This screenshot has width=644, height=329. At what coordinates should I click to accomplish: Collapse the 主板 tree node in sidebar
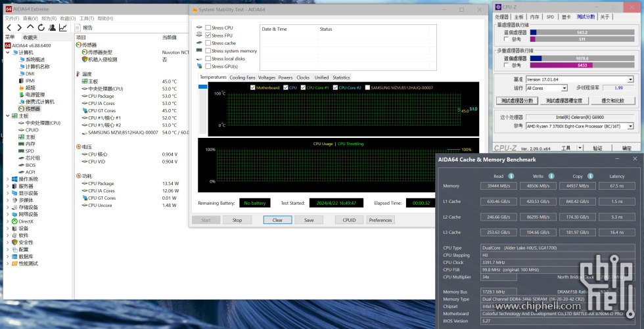click(8, 116)
